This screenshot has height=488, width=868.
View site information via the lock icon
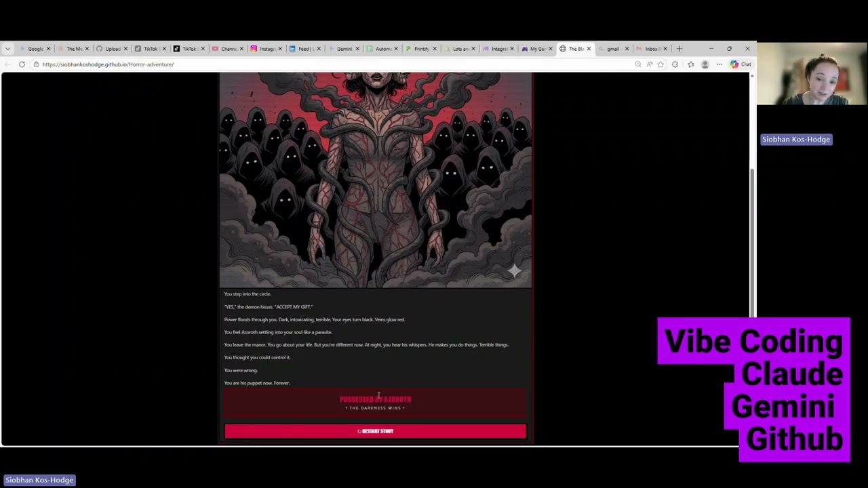click(36, 64)
